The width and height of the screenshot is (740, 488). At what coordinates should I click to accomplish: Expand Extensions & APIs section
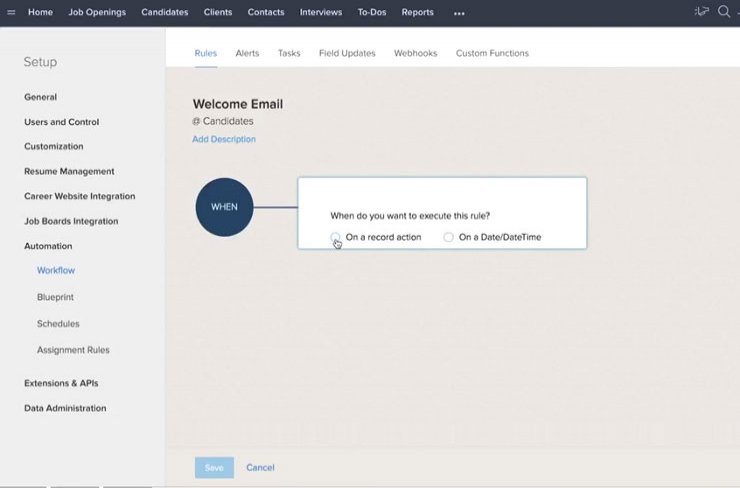coord(61,383)
